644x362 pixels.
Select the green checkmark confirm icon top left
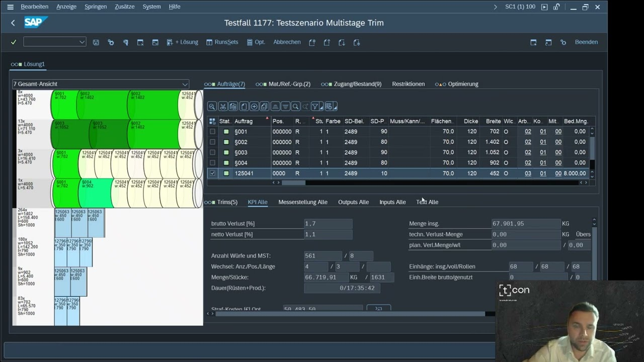pos(13,42)
